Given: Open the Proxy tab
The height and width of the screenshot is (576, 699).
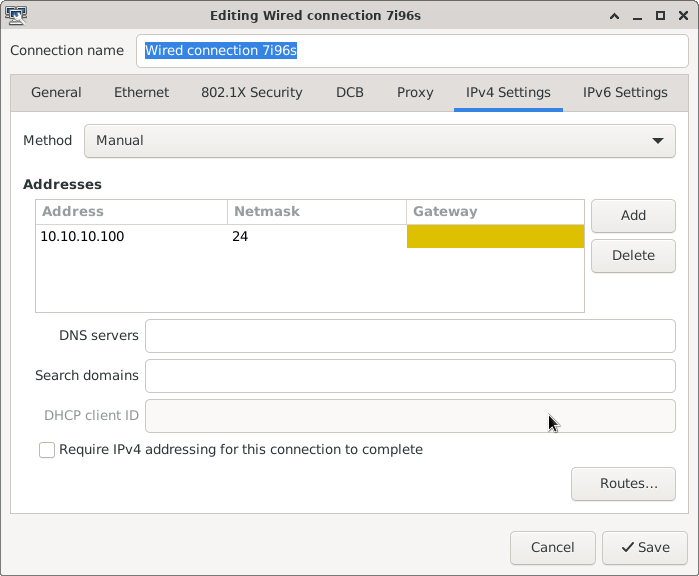Looking at the screenshot, I should click(x=415, y=92).
